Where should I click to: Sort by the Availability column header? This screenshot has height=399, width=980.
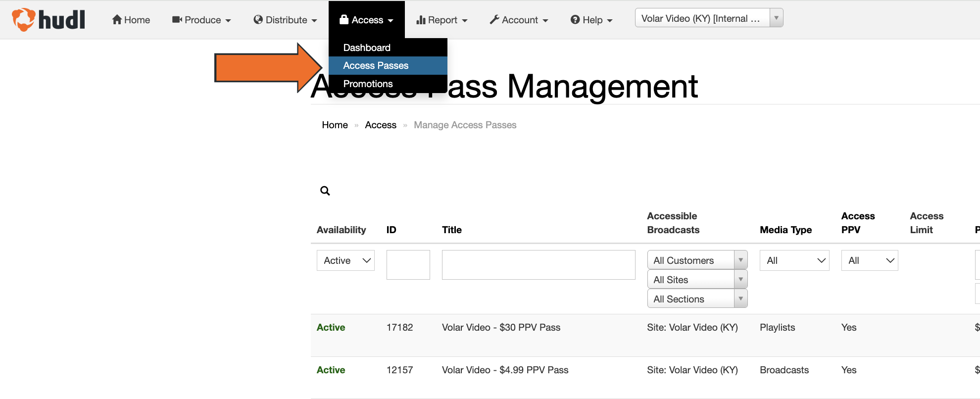(342, 230)
